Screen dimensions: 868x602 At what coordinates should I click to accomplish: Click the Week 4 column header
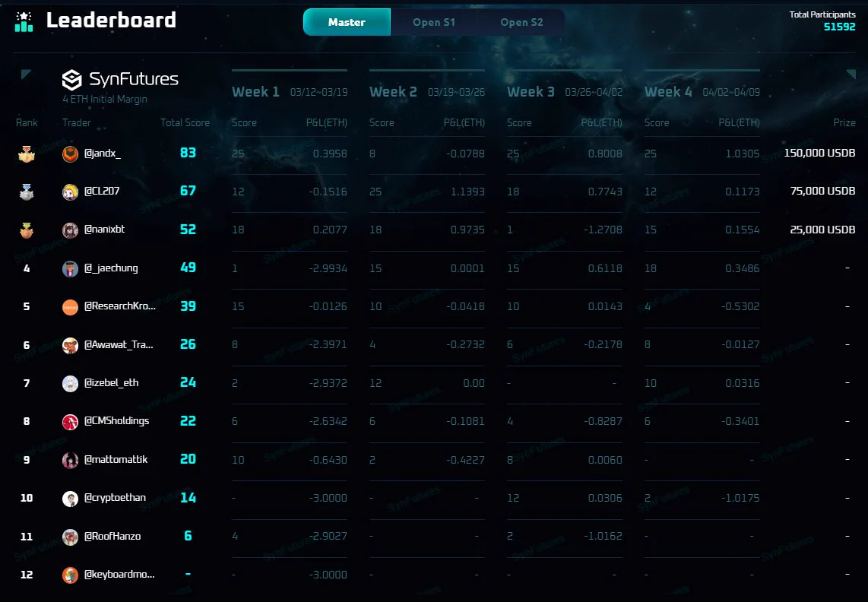pyautogui.click(x=668, y=92)
